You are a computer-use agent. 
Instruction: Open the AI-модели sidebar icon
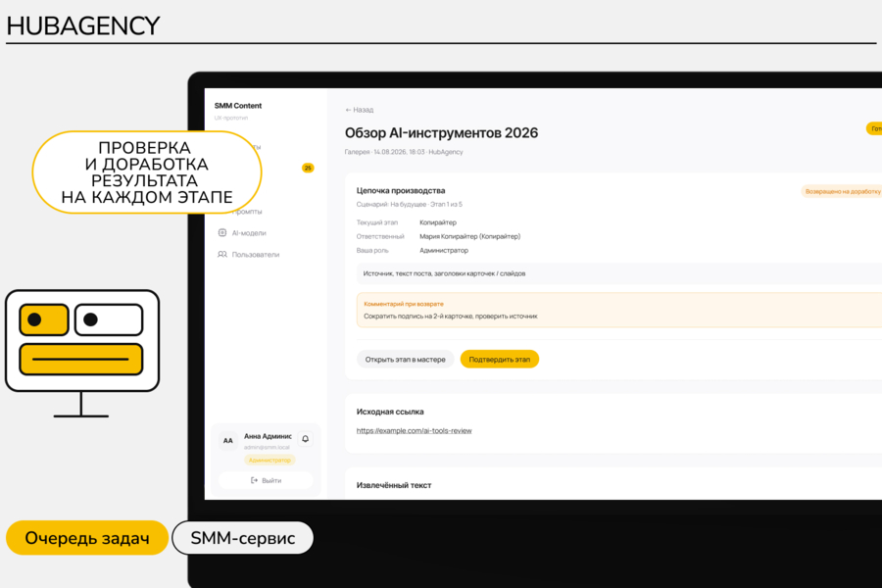click(222, 232)
